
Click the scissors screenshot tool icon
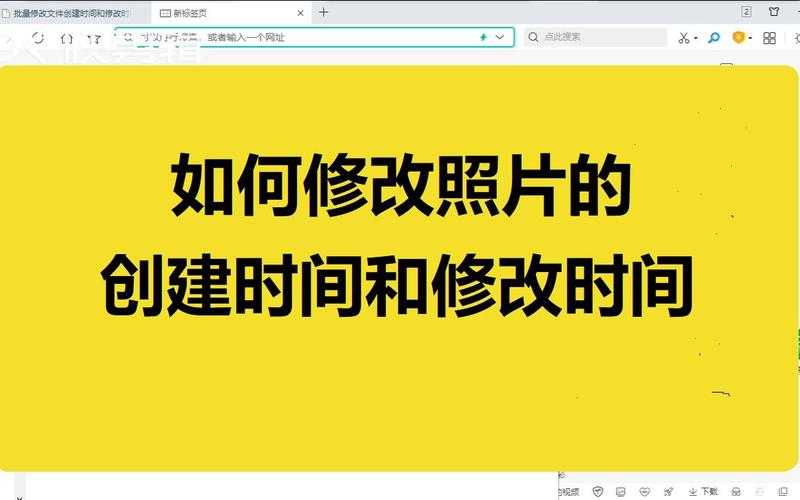coord(684,38)
